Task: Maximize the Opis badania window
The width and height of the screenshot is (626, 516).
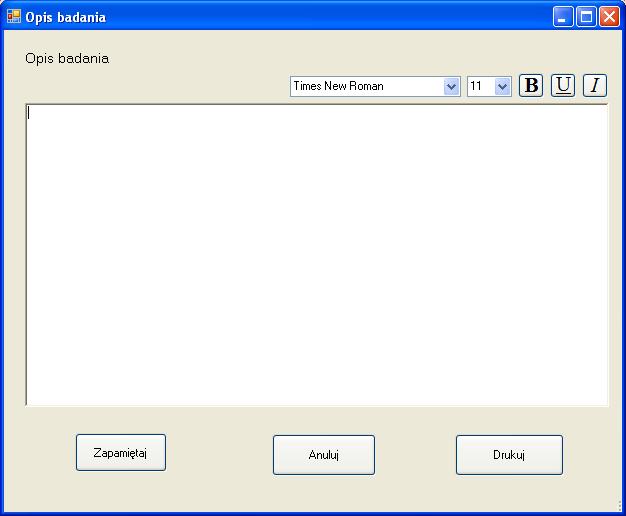Action: pyautogui.click(x=586, y=17)
